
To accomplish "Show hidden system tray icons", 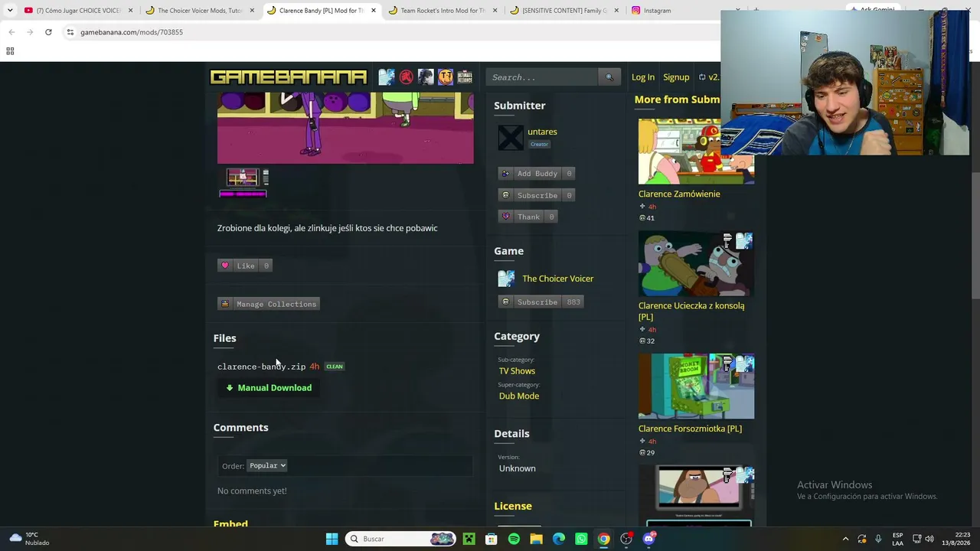I will 845,539.
